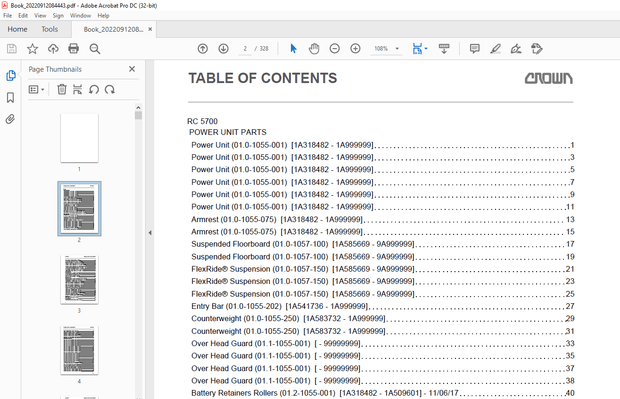This screenshot has width=620, height=399.
Task: Click Entry Bar (01.0-1055-202) contents line
Action: tap(382, 306)
